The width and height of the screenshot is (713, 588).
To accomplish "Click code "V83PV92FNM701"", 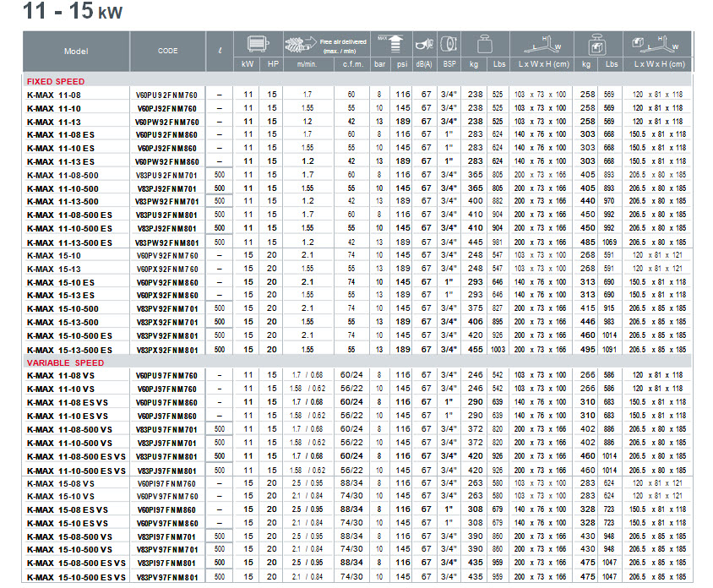I will 167,309.
